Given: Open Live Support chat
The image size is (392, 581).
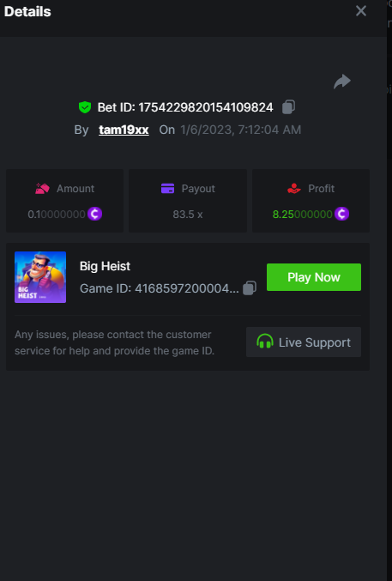Looking at the screenshot, I should click(304, 342).
